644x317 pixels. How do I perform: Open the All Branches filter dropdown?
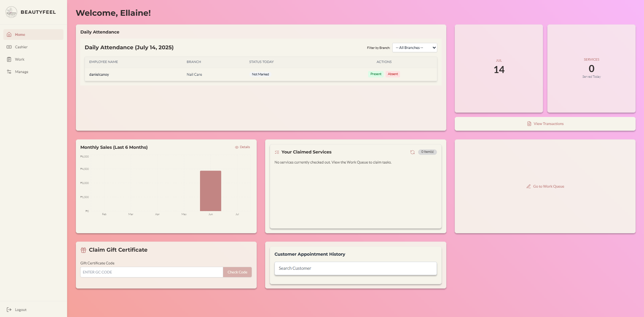(x=415, y=48)
